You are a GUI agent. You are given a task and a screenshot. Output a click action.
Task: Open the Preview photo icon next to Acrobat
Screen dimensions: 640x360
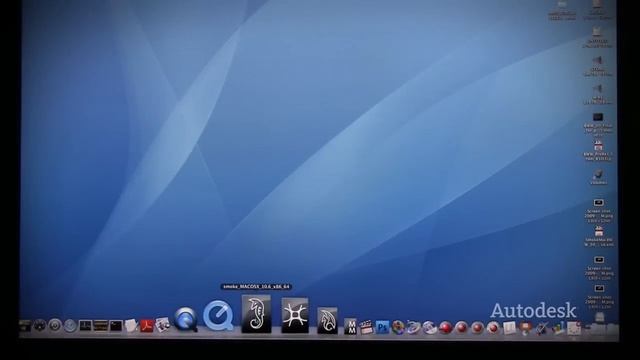coord(162,325)
